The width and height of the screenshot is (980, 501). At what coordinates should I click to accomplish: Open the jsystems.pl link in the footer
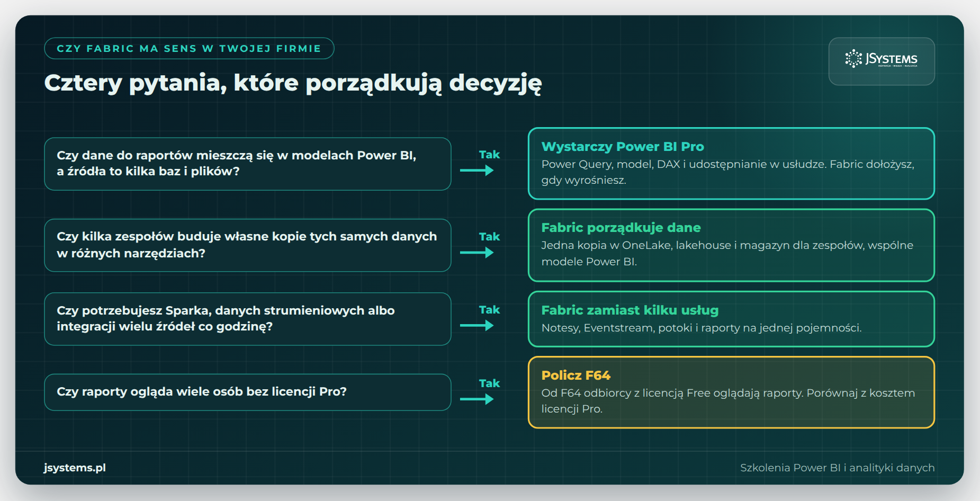coord(75,468)
